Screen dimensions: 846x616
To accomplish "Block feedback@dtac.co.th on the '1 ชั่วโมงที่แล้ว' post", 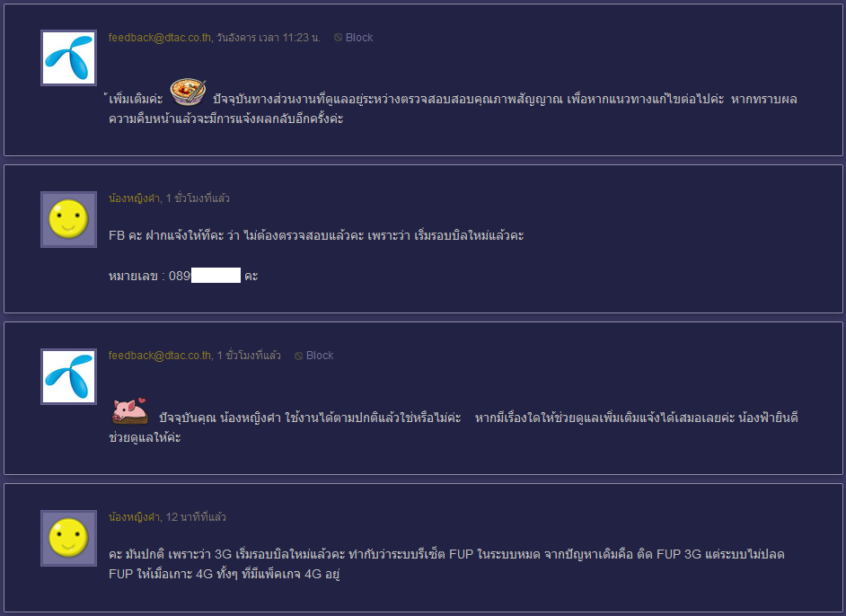I will tap(314, 356).
